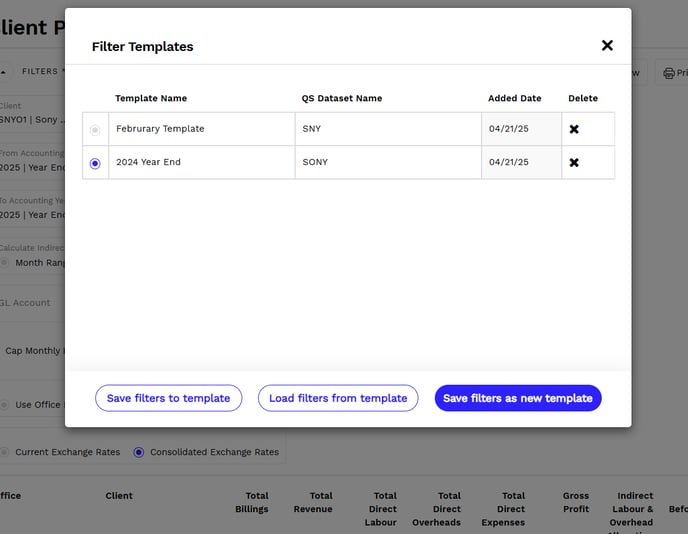Click the Total Direct Labour header

380,509
